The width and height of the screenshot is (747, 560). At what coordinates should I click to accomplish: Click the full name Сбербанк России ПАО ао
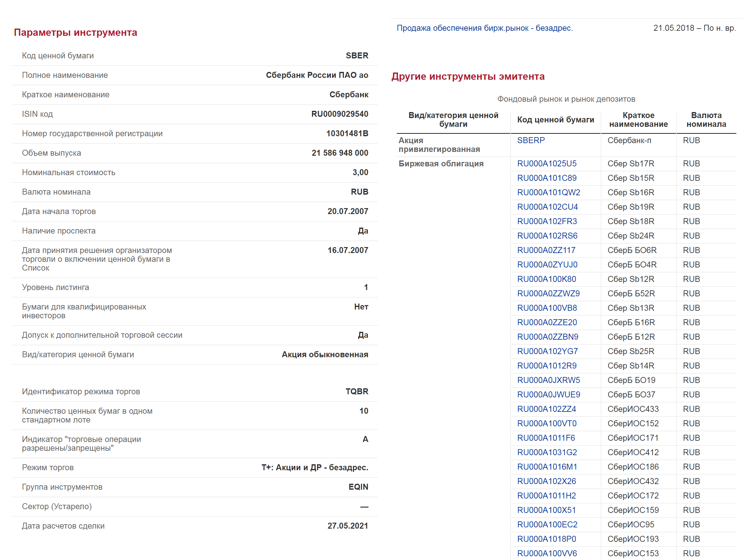(x=317, y=75)
